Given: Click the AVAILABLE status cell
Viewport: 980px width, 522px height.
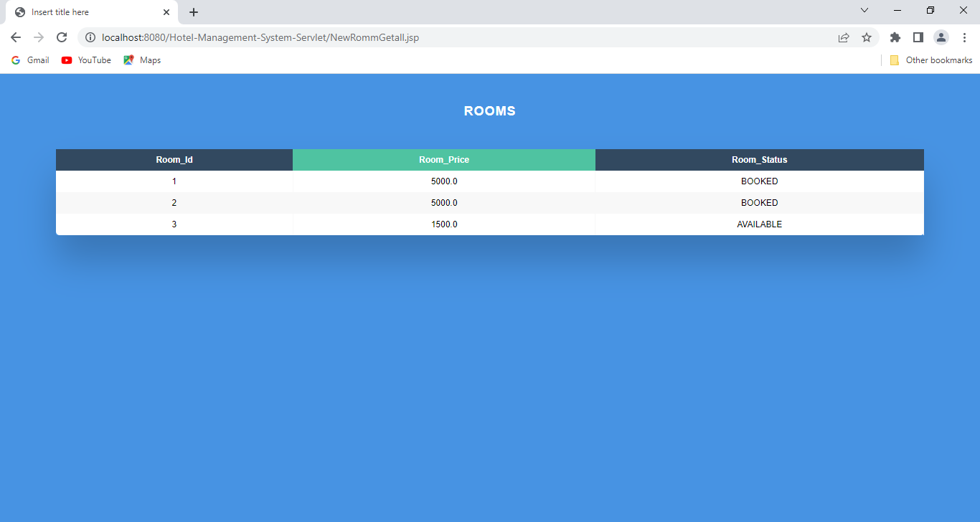Looking at the screenshot, I should [x=760, y=224].
